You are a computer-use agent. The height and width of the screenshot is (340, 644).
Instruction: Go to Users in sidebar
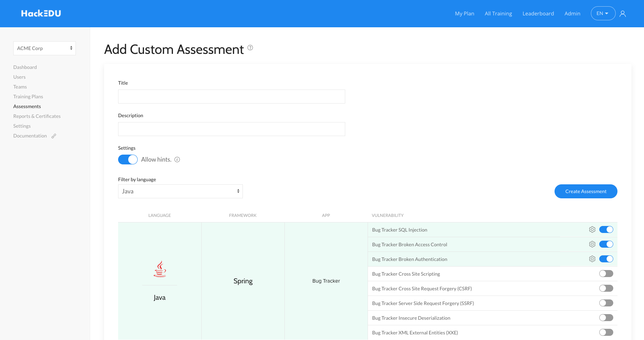click(x=20, y=77)
